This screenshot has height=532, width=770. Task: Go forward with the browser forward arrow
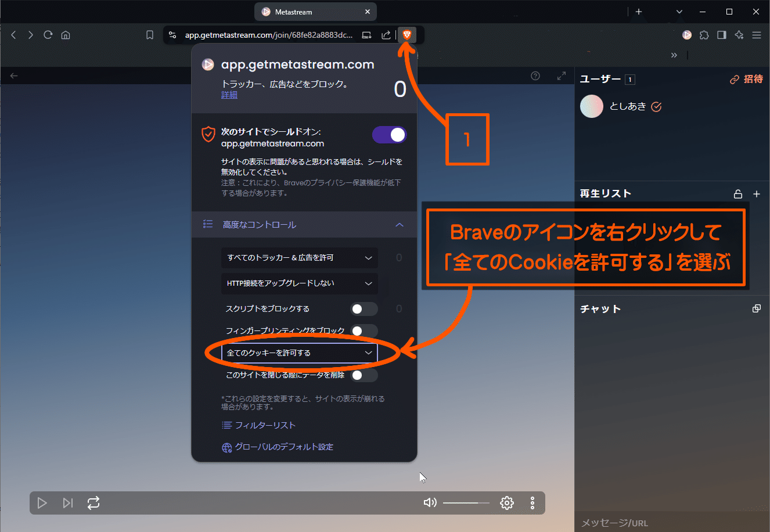click(x=31, y=35)
